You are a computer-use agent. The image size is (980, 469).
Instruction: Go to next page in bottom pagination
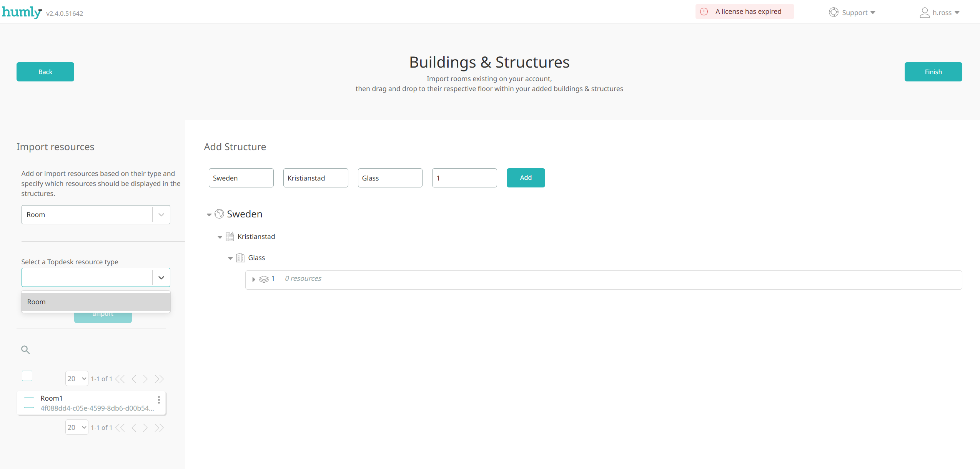pos(145,428)
